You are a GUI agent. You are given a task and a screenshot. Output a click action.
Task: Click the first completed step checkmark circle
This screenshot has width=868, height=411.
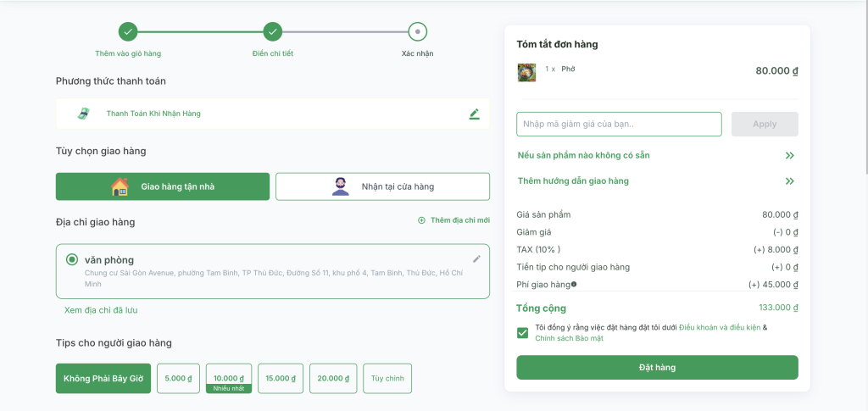coord(128,32)
